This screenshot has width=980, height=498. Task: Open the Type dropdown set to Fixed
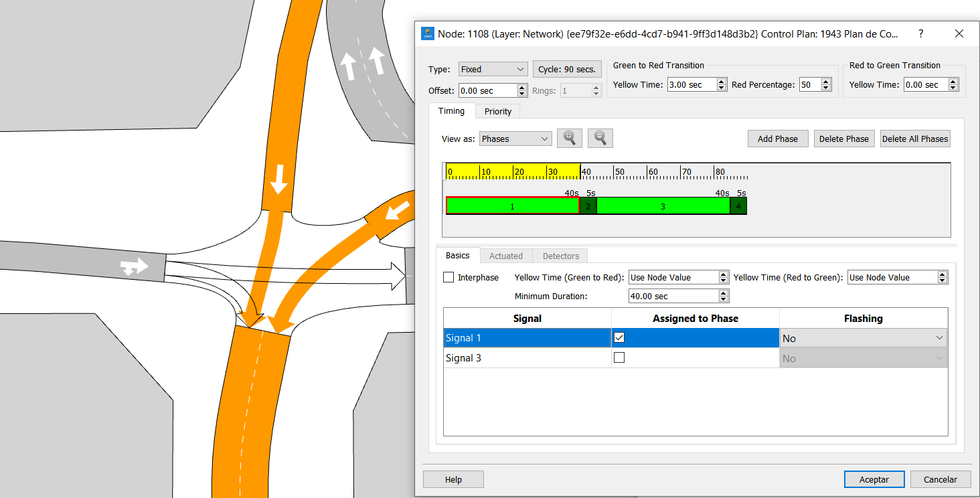coord(493,70)
